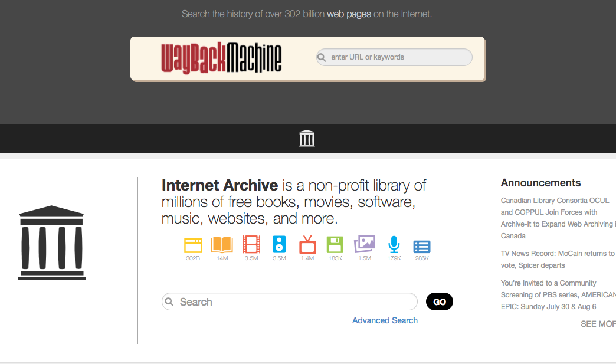Open the images icon showing 1.5M

pos(365,244)
